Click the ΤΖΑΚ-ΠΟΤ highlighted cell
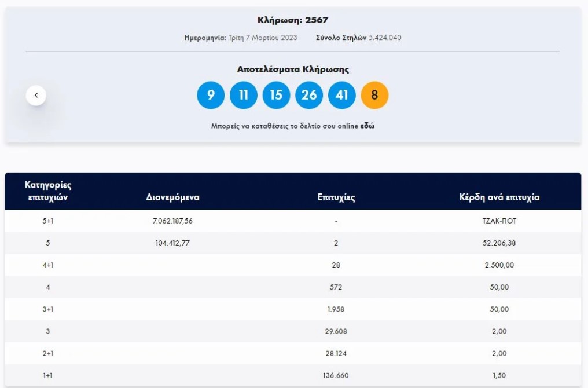Screen dimensions: 588x388 499,221
